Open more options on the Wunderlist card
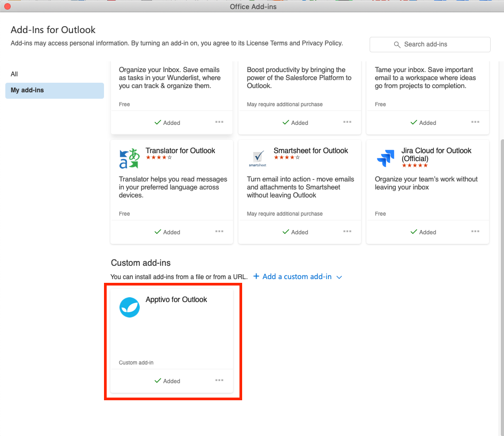Image resolution: width=504 pixels, height=436 pixels. click(x=219, y=122)
